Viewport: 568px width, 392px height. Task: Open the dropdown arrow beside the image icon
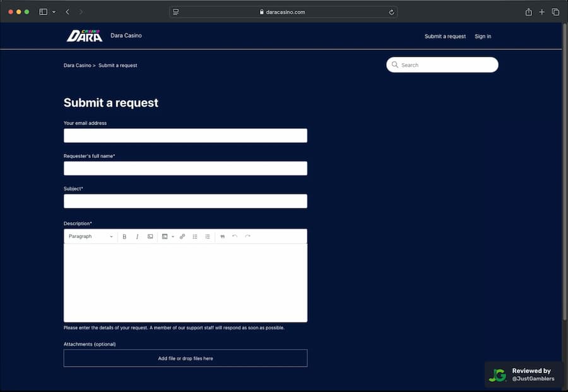[x=173, y=236]
